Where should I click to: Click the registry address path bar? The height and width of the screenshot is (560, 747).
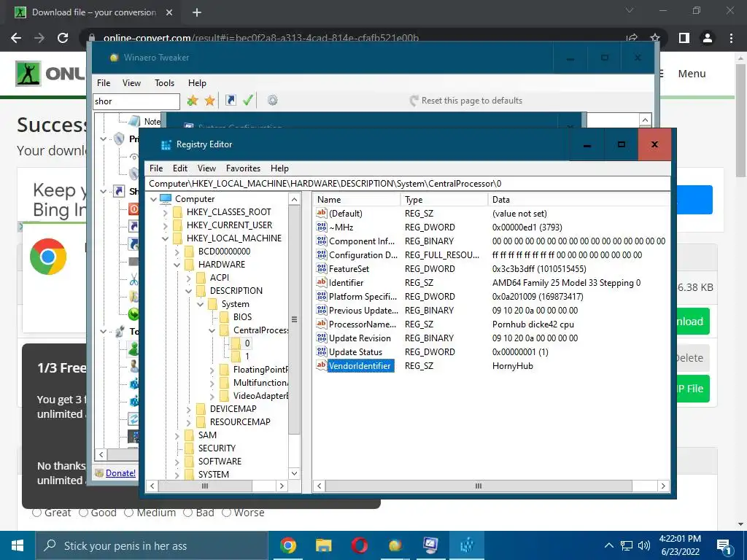(408, 183)
